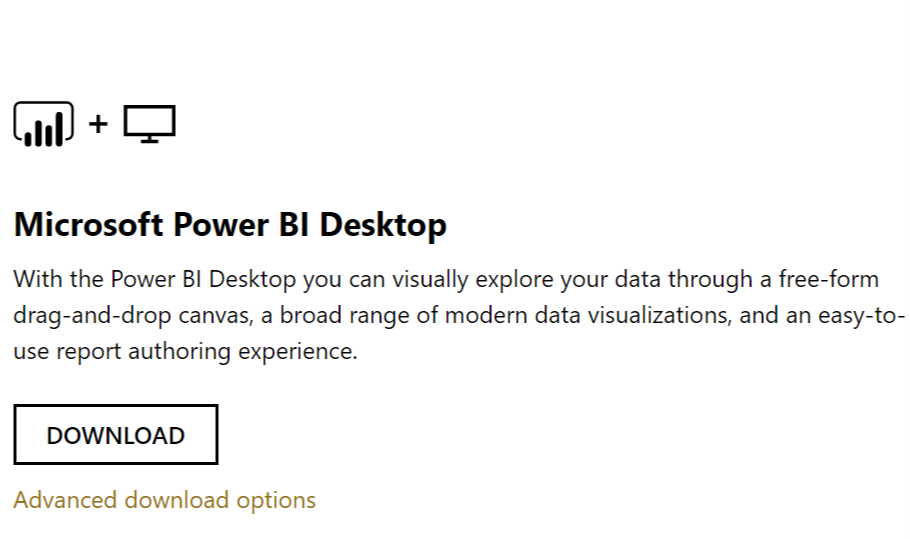
Task: Click the 'drag-and-drop canvas' text
Action: (x=133, y=316)
